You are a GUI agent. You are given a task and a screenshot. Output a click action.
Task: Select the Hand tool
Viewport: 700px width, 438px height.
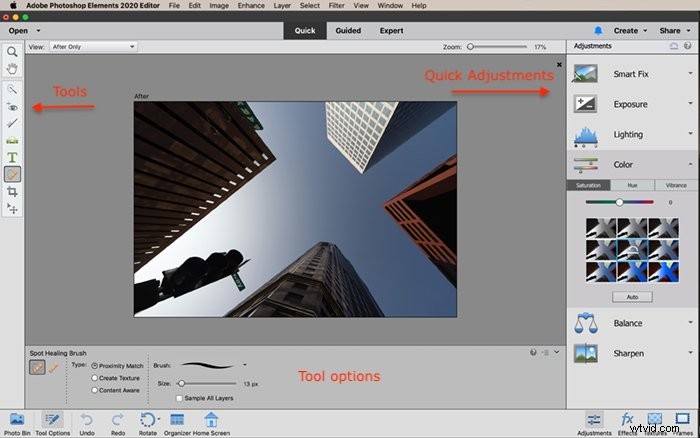tap(12, 69)
